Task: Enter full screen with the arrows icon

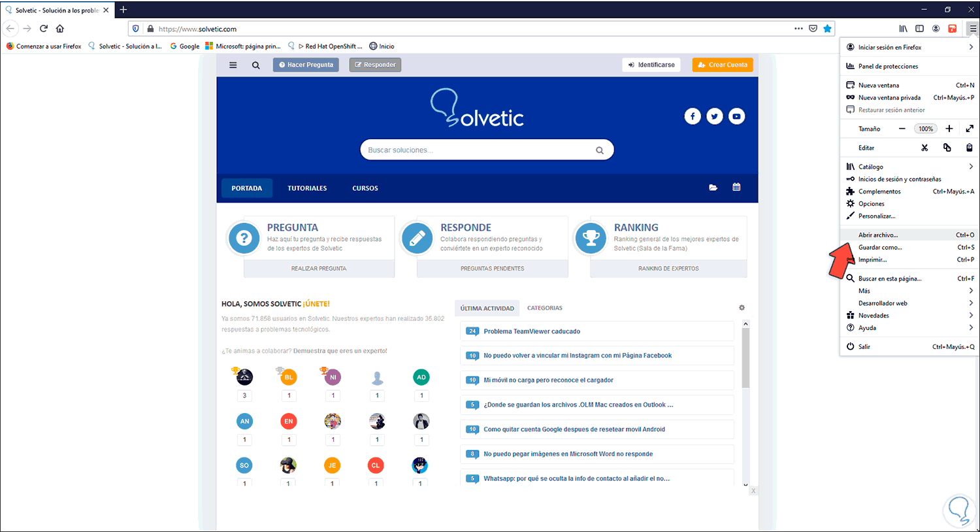Action: 970,129
